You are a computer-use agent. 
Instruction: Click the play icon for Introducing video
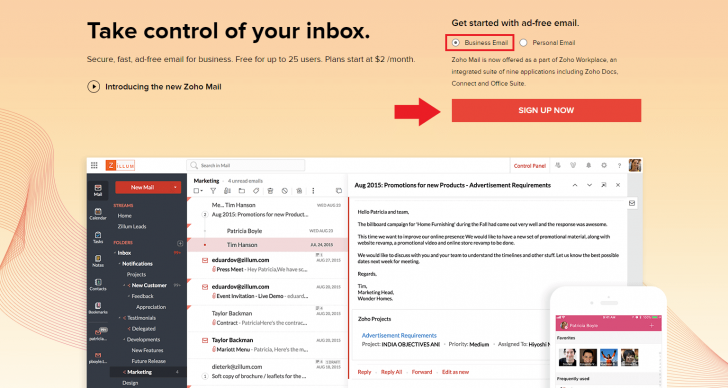click(93, 87)
